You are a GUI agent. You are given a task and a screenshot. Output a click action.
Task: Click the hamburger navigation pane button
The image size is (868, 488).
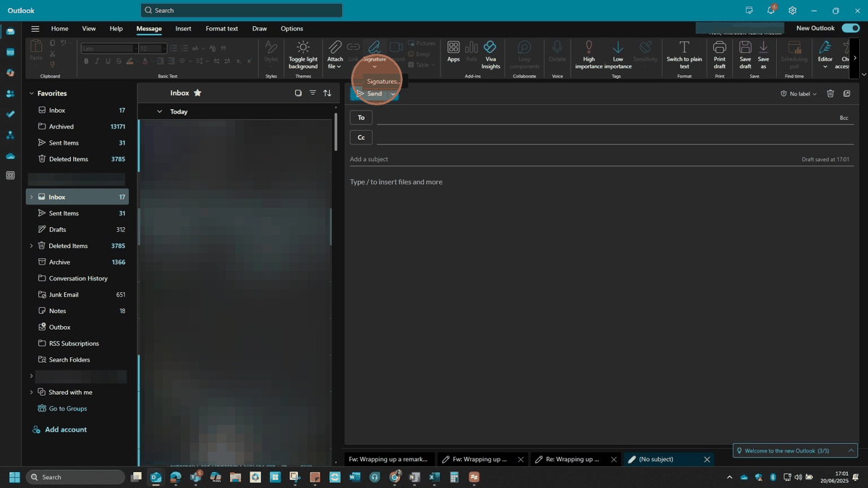[x=35, y=29]
